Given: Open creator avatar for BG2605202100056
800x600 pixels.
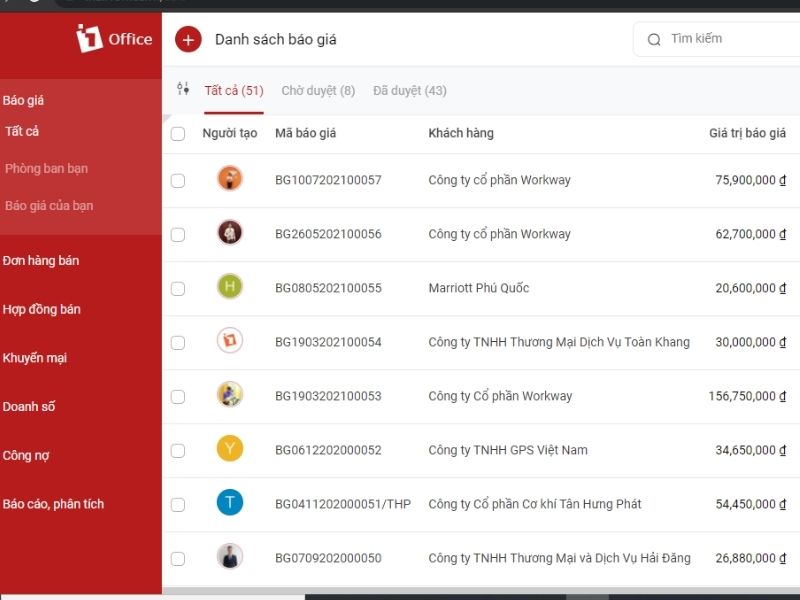Looking at the screenshot, I should coord(230,233).
